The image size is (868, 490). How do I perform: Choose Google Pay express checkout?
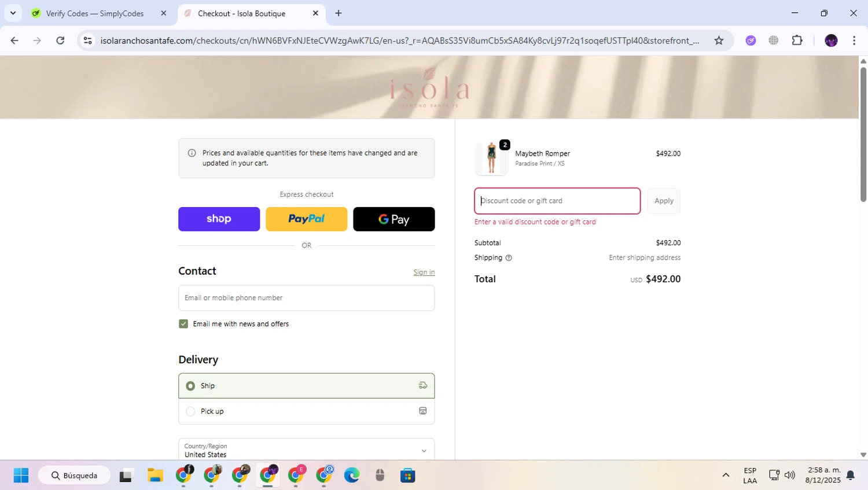pos(393,219)
